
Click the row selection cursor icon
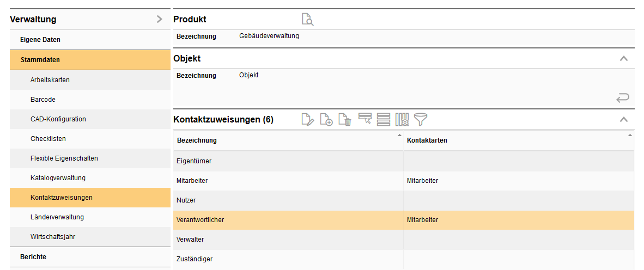click(x=365, y=119)
